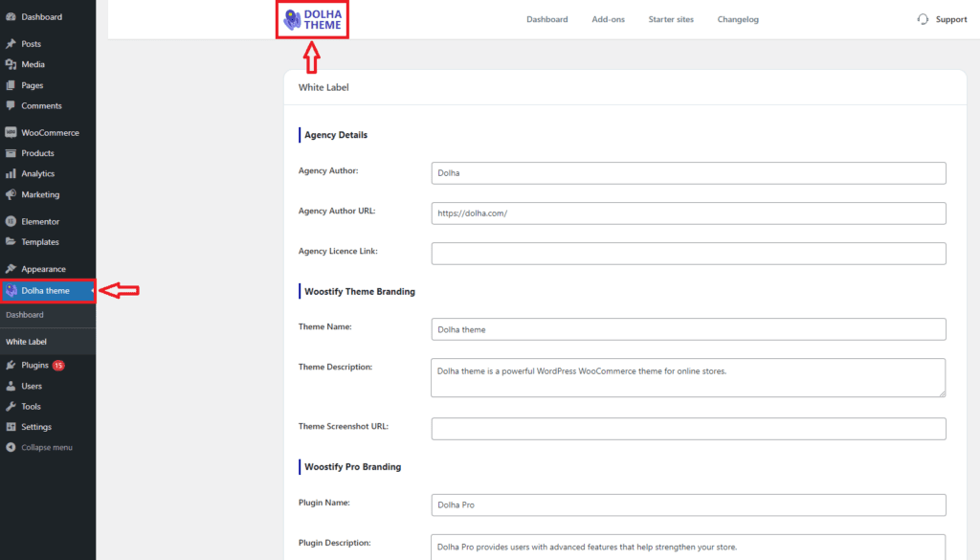
Task: Click the Dolha theme menu arrow
Action: coord(92,291)
